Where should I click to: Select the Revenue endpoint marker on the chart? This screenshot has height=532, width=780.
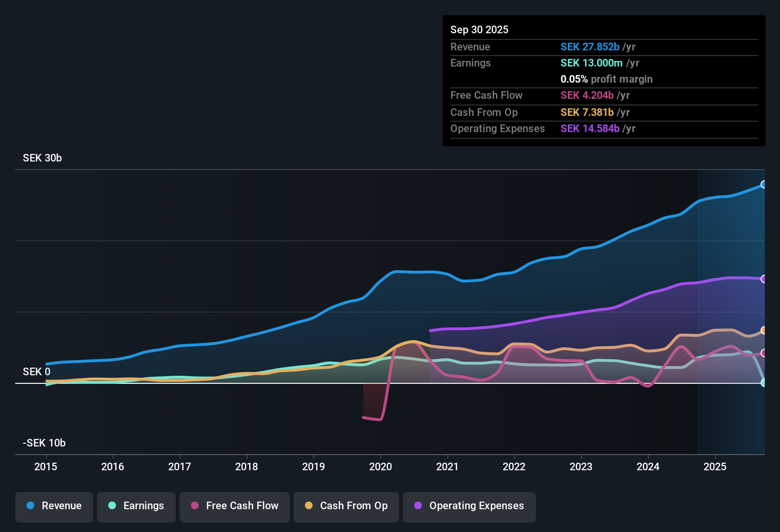click(764, 184)
